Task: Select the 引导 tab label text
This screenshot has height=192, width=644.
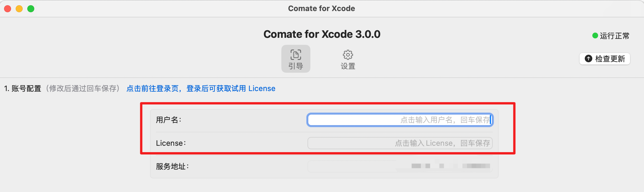Action: click(x=296, y=66)
